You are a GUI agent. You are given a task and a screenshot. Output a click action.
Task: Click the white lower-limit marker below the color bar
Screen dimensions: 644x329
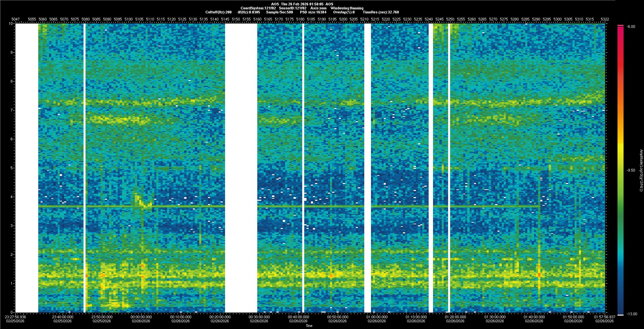(621, 315)
